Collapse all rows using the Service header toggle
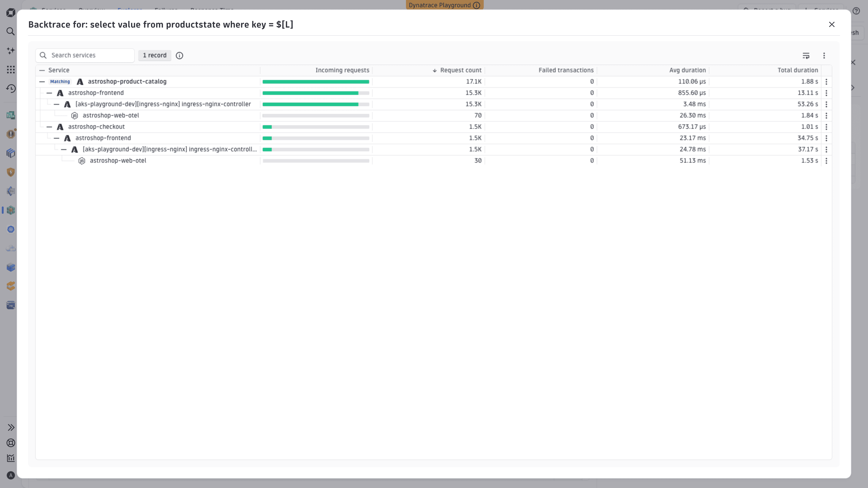Viewport: 868px width, 488px height. coord(42,70)
